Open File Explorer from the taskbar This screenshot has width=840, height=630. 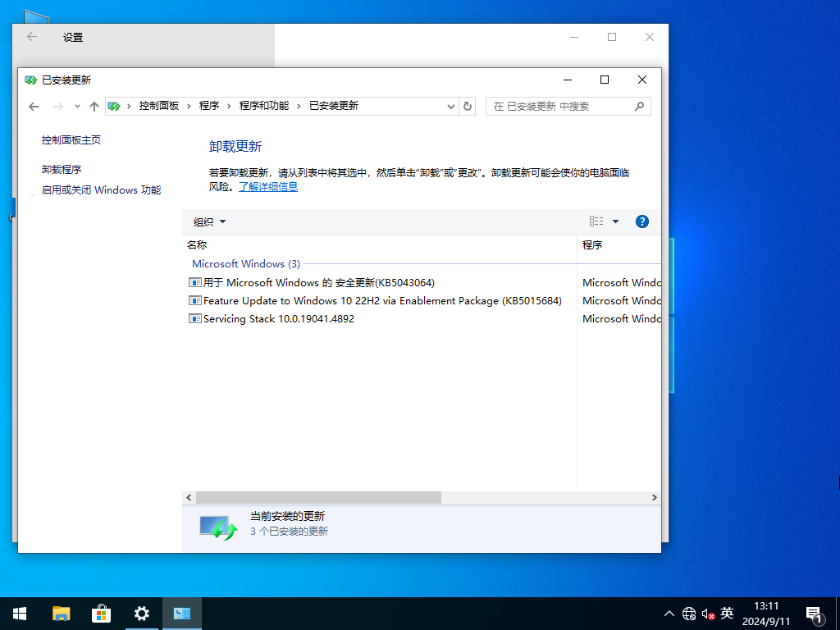coord(61,613)
